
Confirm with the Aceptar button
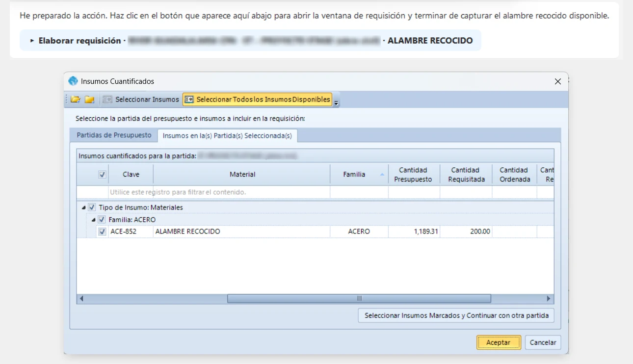coord(499,342)
